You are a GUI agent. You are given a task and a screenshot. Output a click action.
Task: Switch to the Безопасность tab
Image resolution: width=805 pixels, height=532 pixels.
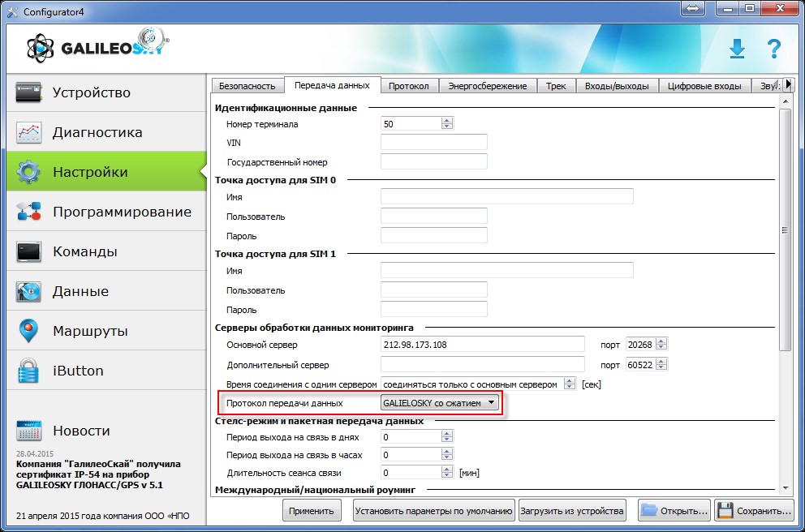point(248,86)
